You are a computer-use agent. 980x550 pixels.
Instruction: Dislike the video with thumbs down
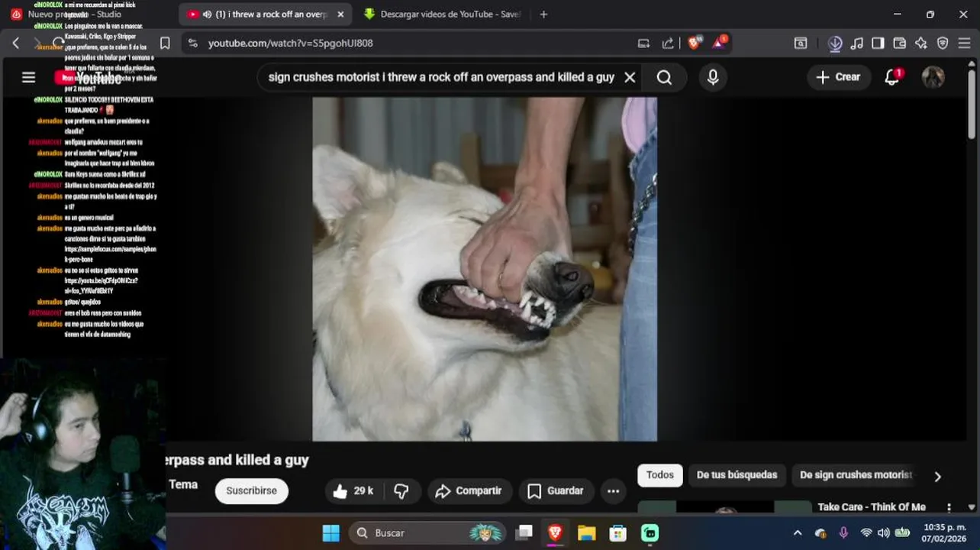pos(401,491)
